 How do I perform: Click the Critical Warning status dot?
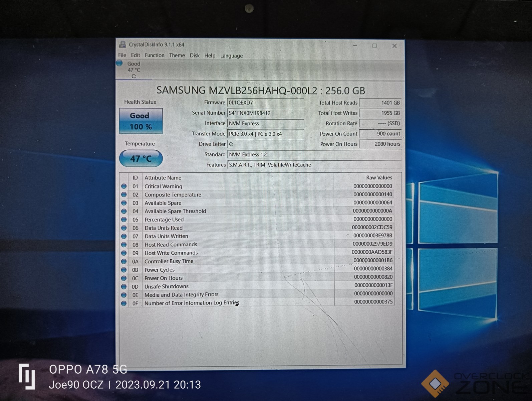click(124, 186)
